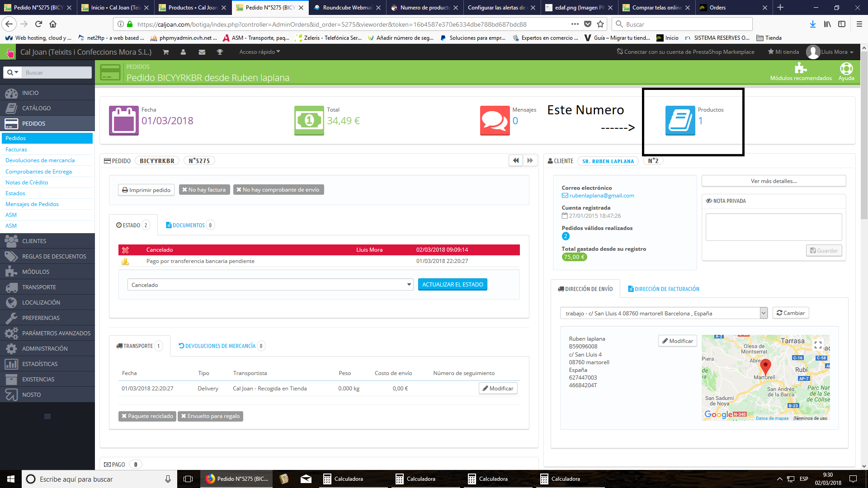This screenshot has width=868, height=488.
Task: Go to previous order arrow button
Action: 515,160
